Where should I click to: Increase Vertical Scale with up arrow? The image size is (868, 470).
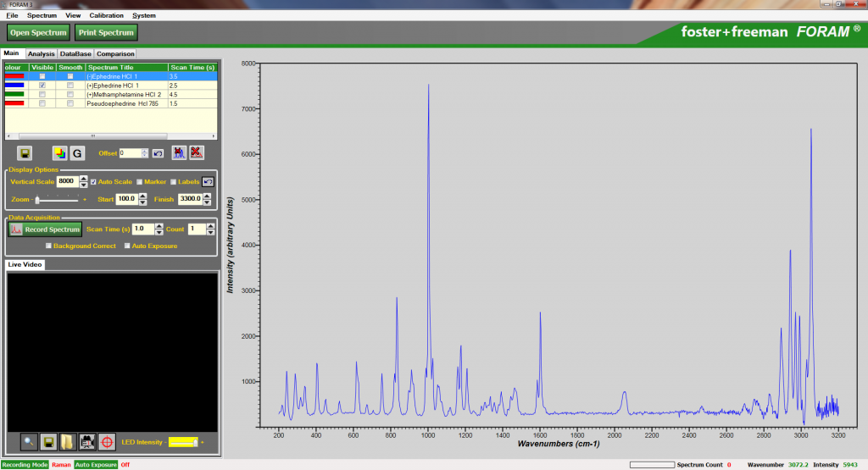83,178
